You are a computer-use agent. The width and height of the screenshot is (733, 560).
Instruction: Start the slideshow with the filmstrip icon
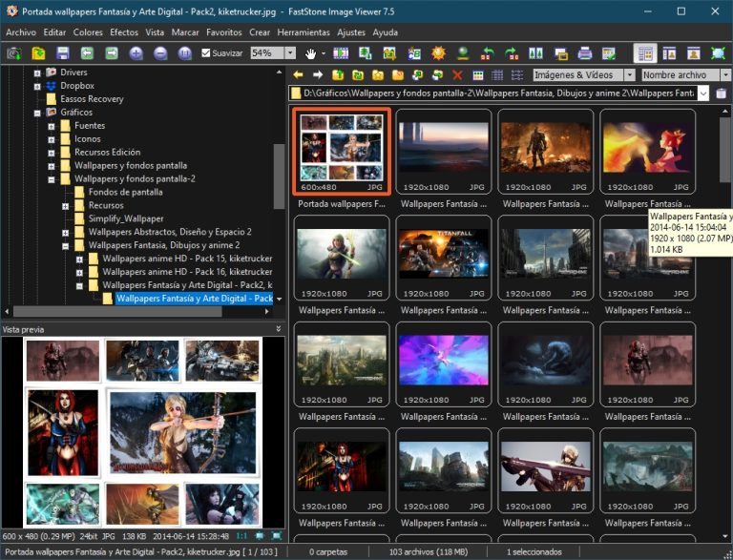(341, 53)
